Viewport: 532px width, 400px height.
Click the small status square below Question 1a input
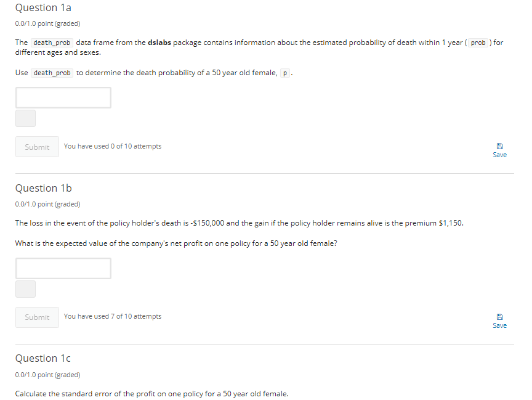[x=25, y=118]
